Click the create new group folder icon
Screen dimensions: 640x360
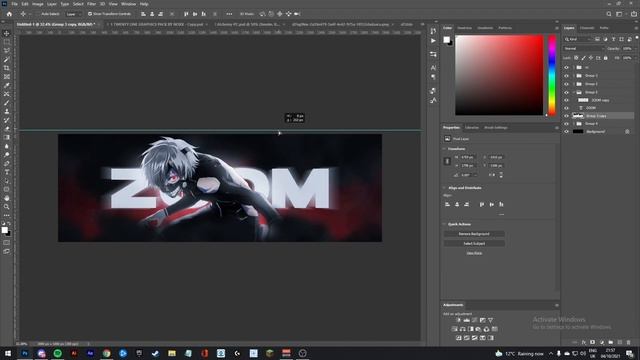pyautogui.click(x=611, y=342)
